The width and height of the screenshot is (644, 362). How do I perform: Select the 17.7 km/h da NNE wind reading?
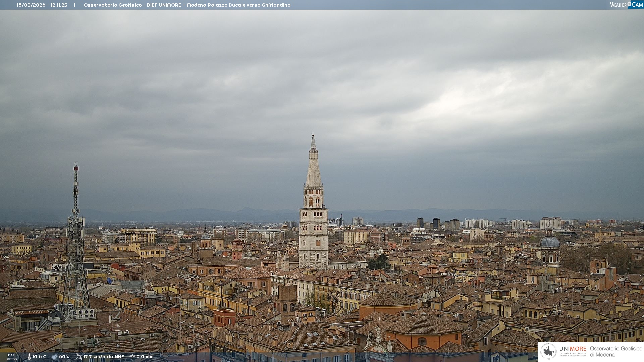coord(104,357)
